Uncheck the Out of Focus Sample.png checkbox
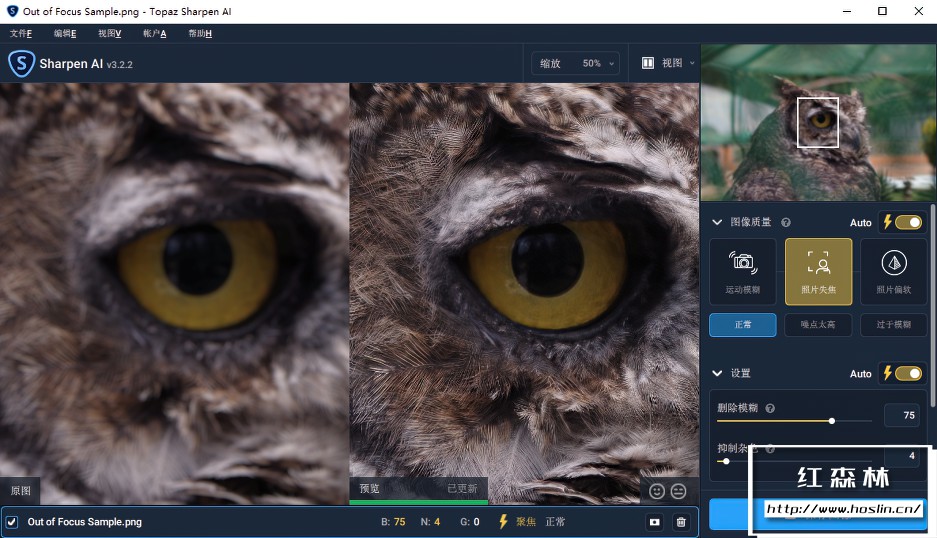Image resolution: width=937 pixels, height=538 pixels. [x=12, y=522]
